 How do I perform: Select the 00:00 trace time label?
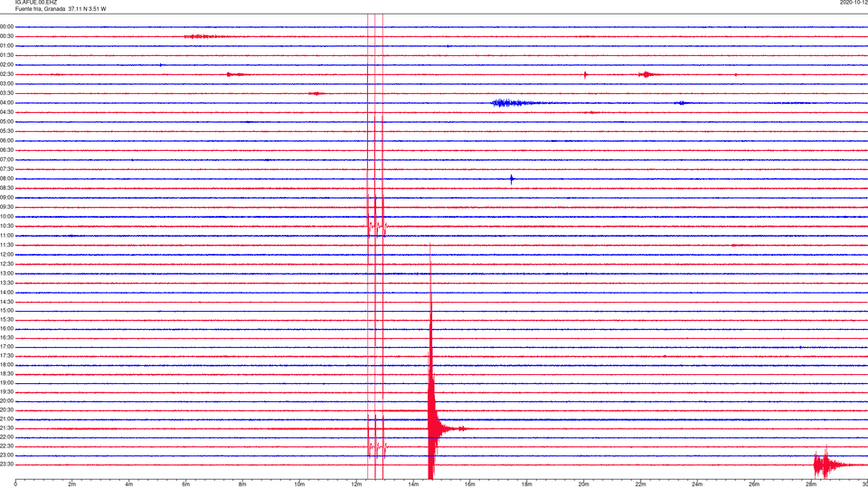(6, 26)
